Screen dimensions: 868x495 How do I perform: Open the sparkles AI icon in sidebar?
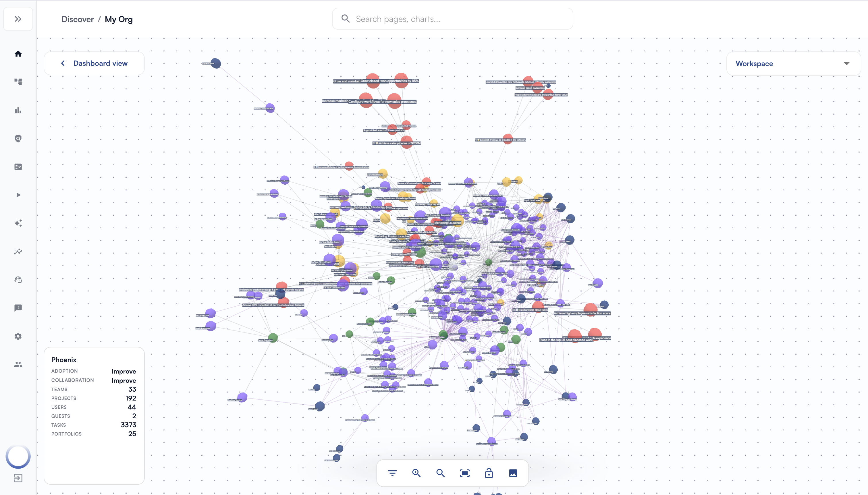[18, 223]
